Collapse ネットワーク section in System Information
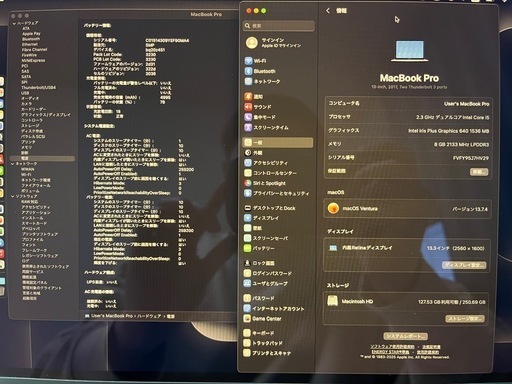Image resolution: width=512 pixels, height=384 pixels. 13,164
